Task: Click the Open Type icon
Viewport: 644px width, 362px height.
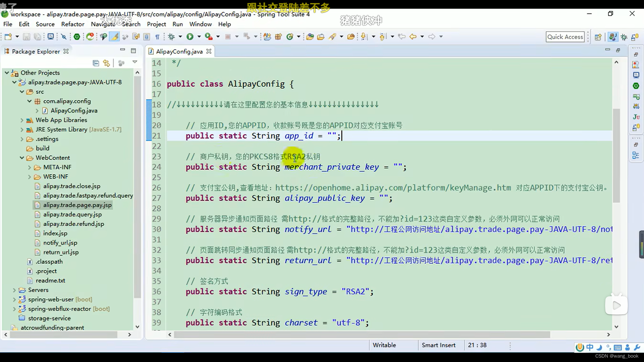Action: (310, 37)
